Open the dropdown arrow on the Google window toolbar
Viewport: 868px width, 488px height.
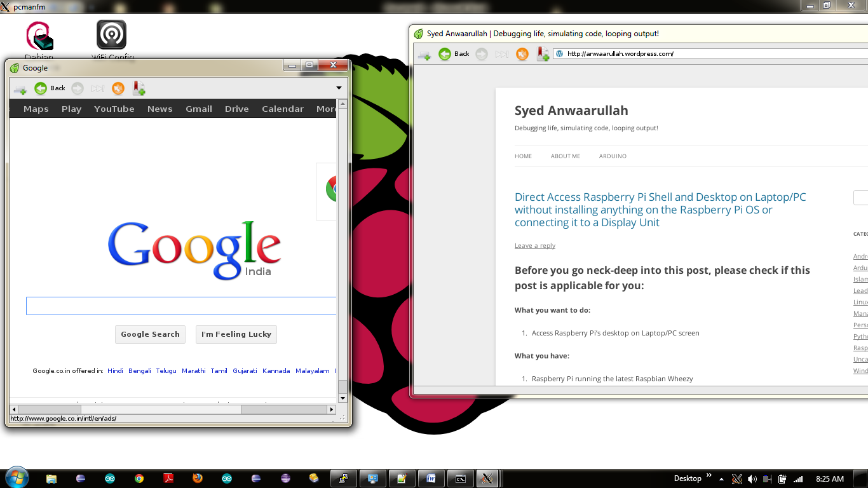pyautogui.click(x=339, y=88)
